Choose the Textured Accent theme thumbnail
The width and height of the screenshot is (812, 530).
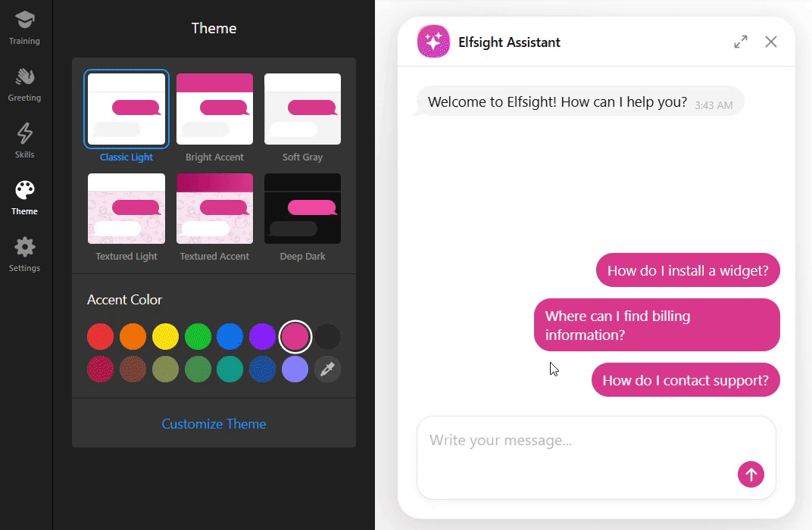point(214,208)
